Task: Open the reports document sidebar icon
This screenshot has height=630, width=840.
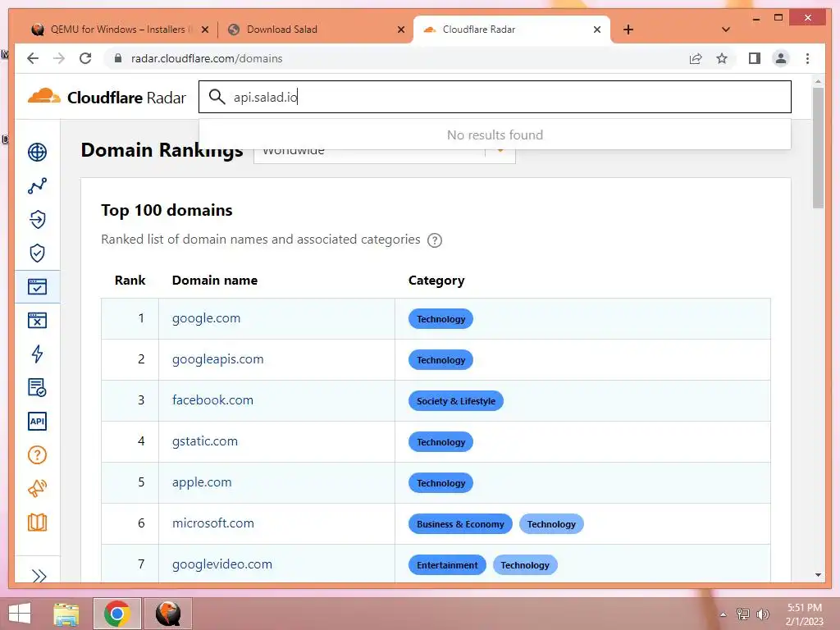Action: tap(37, 387)
